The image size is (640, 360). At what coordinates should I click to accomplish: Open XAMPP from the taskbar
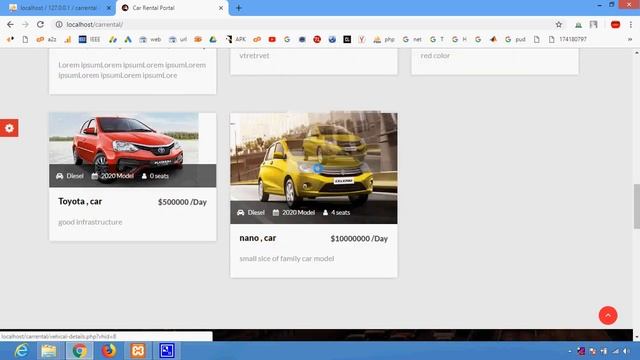tap(138, 351)
